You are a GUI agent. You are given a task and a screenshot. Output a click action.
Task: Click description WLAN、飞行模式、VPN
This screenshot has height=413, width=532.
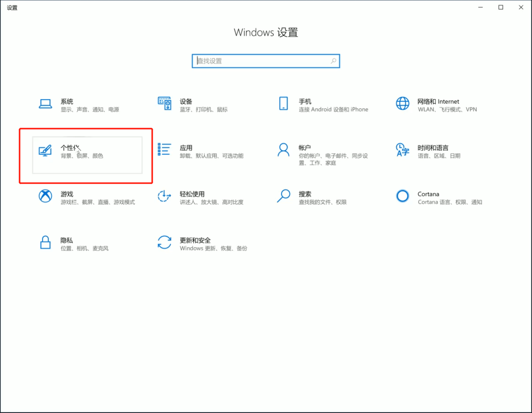447,110
